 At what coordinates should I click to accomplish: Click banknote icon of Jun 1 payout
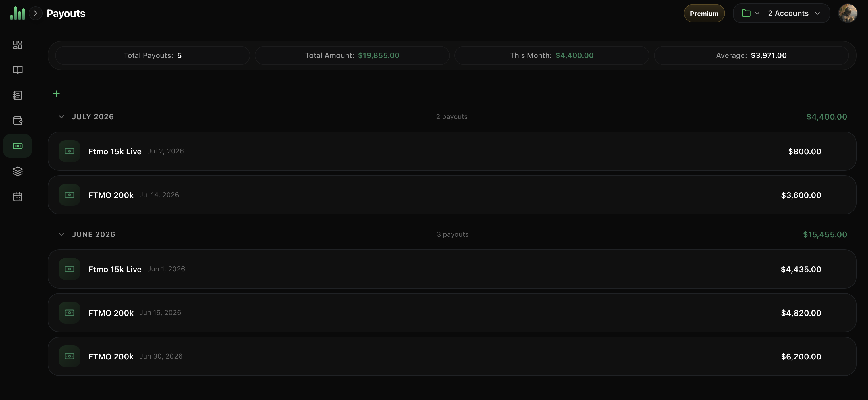pyautogui.click(x=70, y=269)
